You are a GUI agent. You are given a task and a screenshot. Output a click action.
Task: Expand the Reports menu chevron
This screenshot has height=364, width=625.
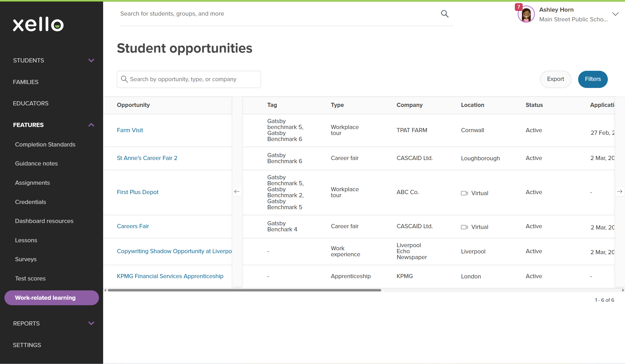91,323
